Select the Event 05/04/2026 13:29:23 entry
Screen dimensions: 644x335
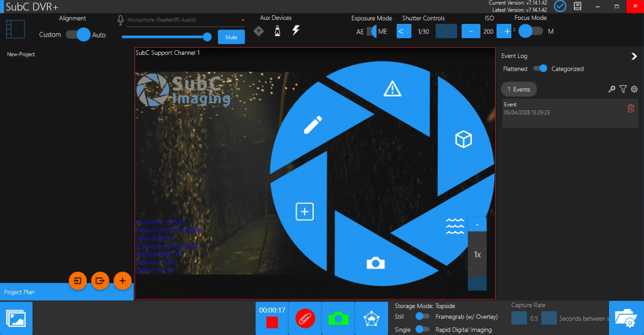[570, 113]
